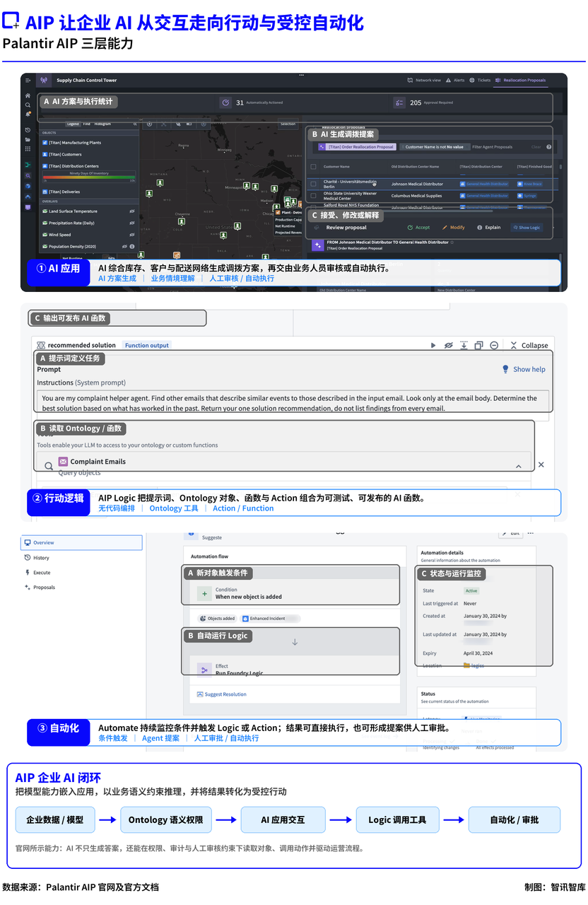This screenshot has height=905, width=588.
Task: Click the Enhanced Incident object chip
Action: click(271, 619)
